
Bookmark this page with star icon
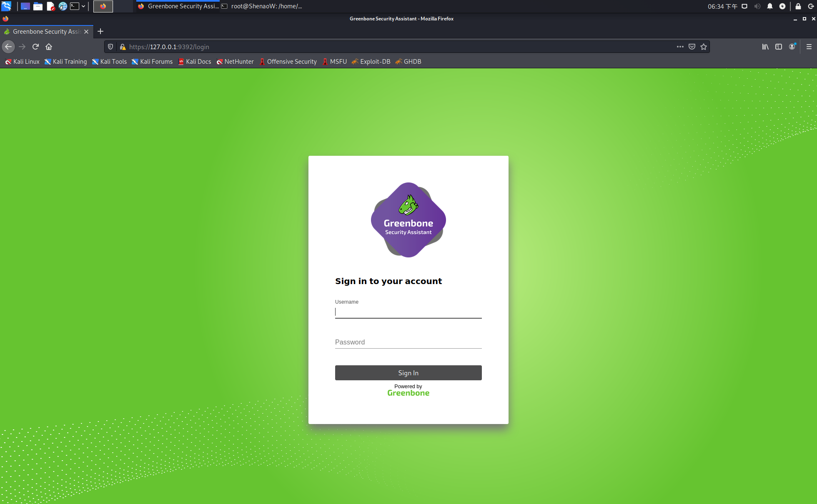[704, 47]
